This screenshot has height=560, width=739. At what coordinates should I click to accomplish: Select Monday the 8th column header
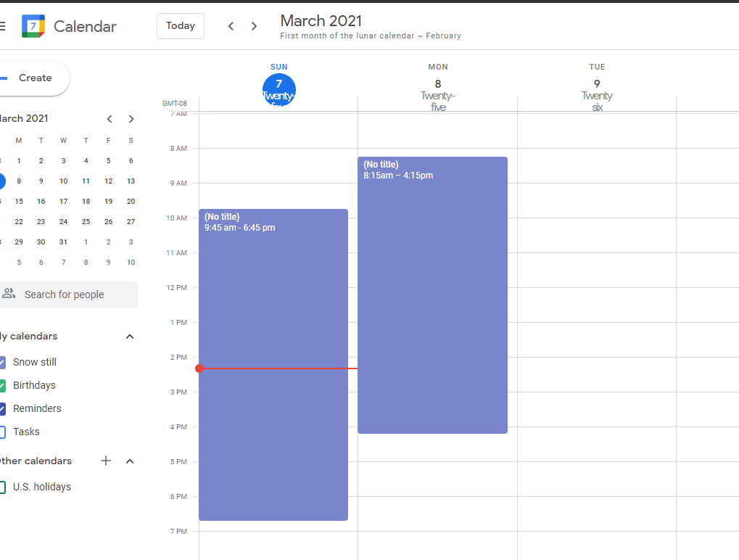437,83
